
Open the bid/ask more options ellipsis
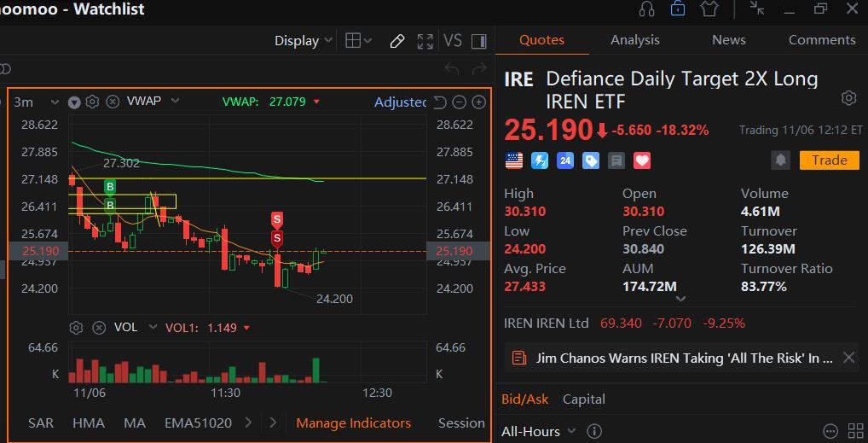tap(830, 431)
